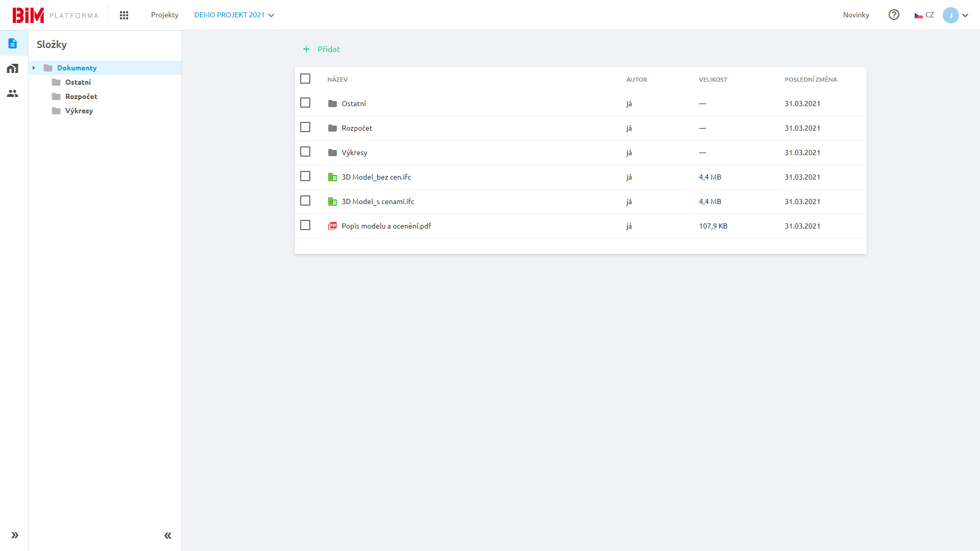Click the Přidat add button
The image size is (980, 551).
[322, 49]
